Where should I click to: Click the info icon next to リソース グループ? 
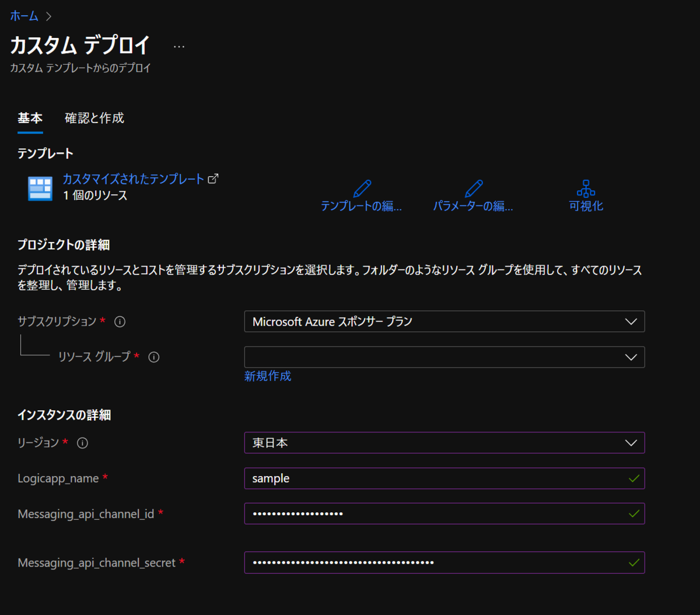[153, 357]
